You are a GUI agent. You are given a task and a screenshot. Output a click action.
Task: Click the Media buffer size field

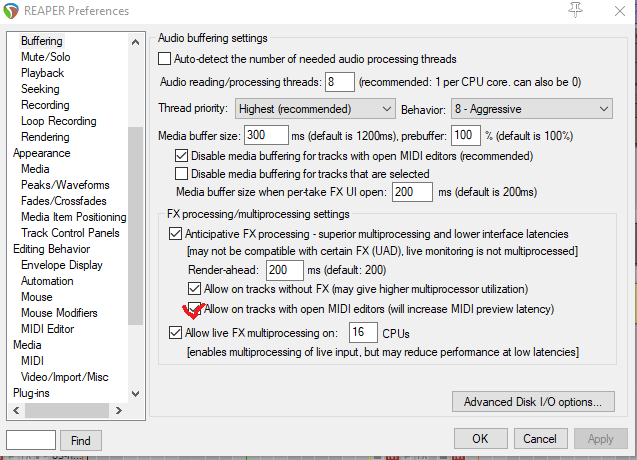(266, 135)
